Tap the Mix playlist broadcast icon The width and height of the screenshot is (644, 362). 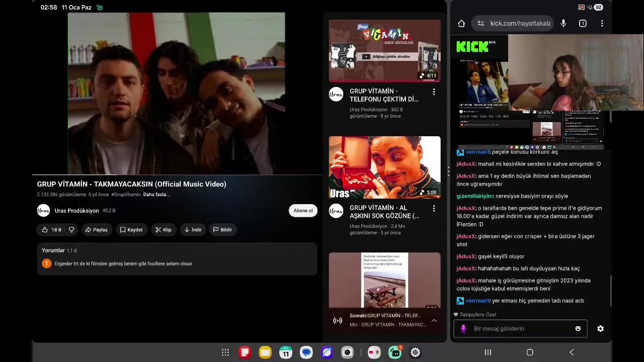coord(338,320)
